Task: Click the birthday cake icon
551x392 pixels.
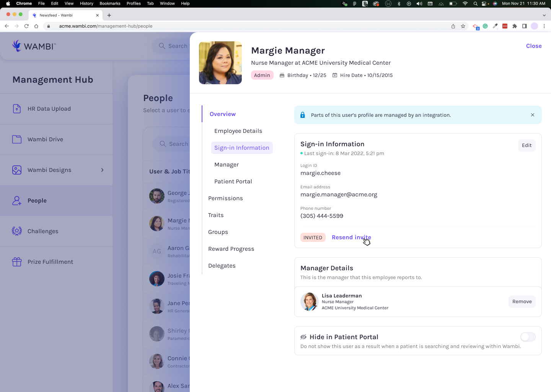Action: tap(282, 75)
